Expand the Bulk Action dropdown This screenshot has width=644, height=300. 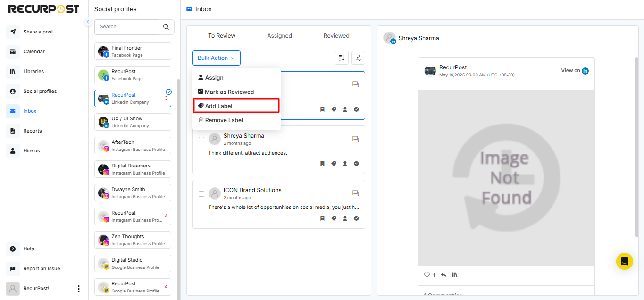click(217, 58)
